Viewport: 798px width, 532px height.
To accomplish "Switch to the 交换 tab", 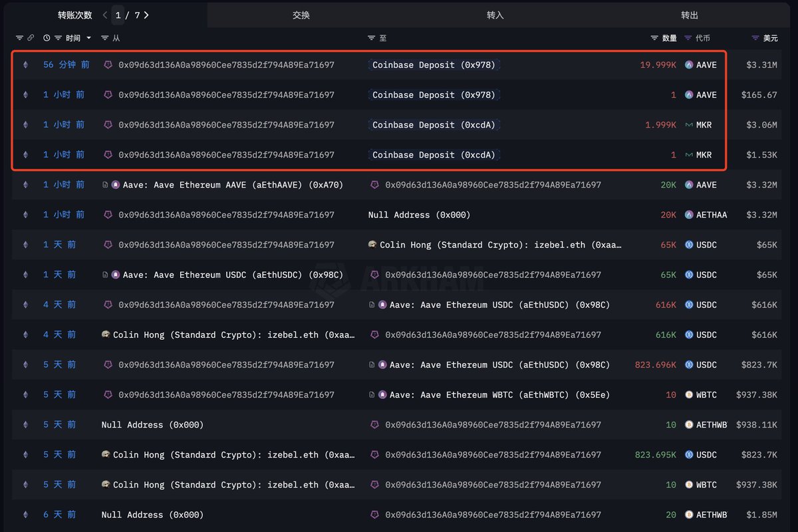I will (301, 15).
